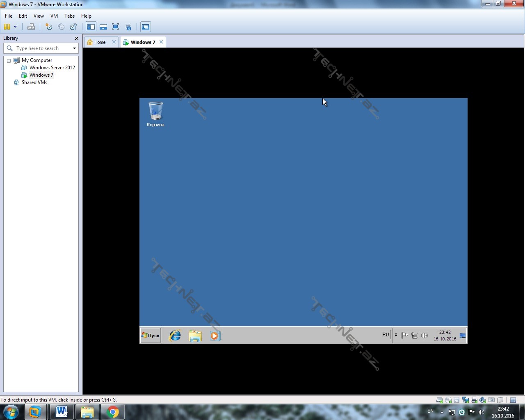Take a snapshot using the toolbar icon

coord(49,27)
